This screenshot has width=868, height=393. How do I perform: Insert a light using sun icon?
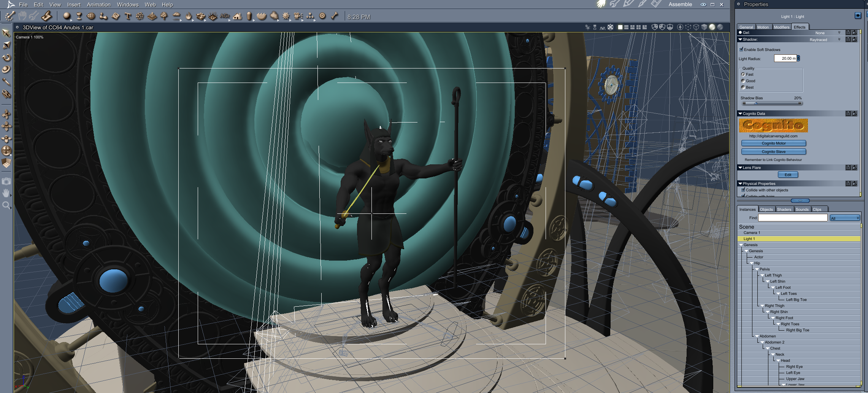(286, 16)
